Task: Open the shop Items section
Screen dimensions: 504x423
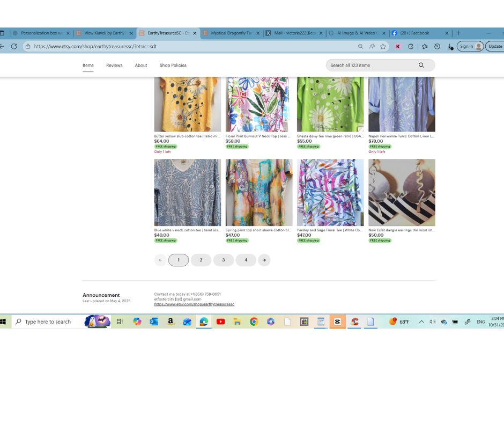Action: [88, 65]
